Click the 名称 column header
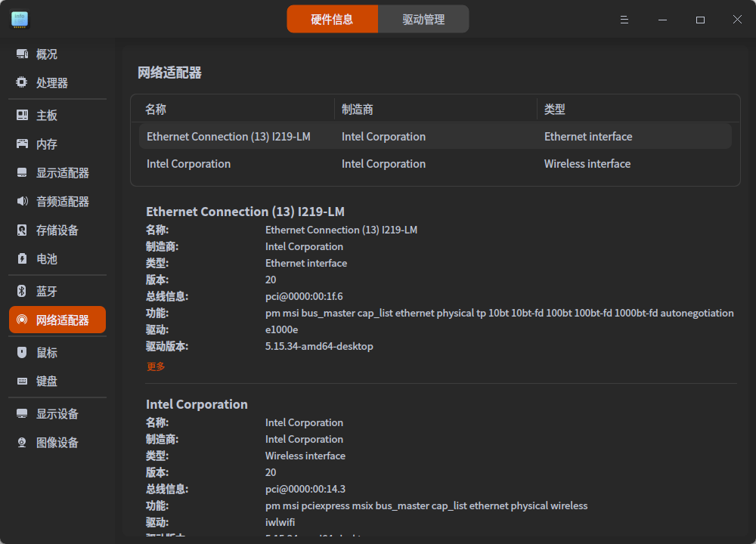Image resolution: width=756 pixels, height=544 pixels. point(156,110)
